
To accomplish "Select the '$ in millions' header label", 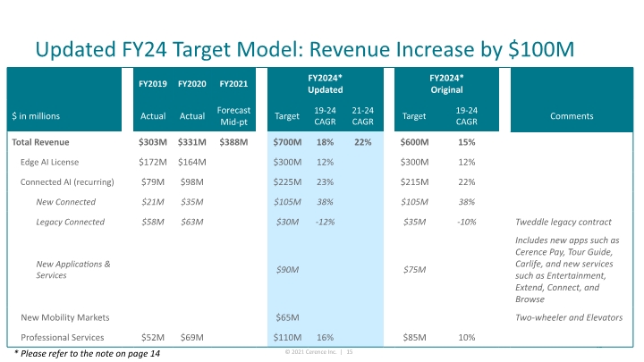I will (36, 116).
